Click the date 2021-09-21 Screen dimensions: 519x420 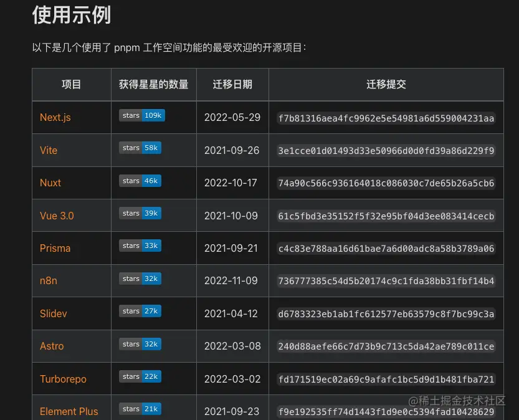(x=231, y=248)
